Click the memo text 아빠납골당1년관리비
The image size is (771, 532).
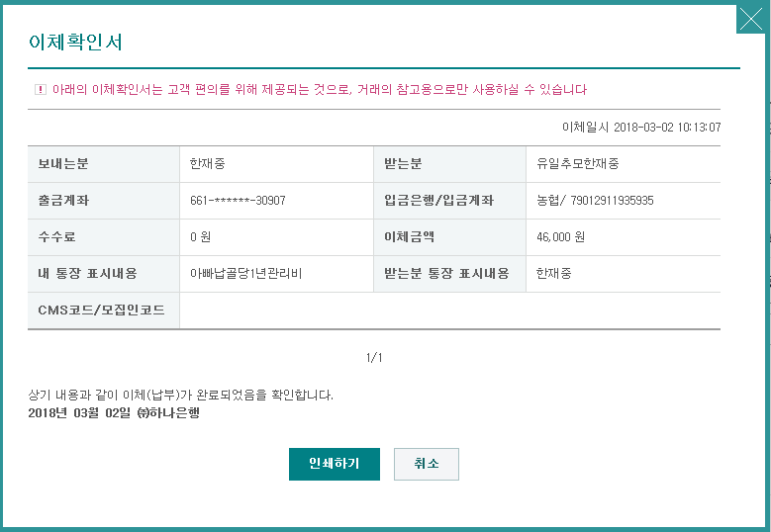[245, 274]
